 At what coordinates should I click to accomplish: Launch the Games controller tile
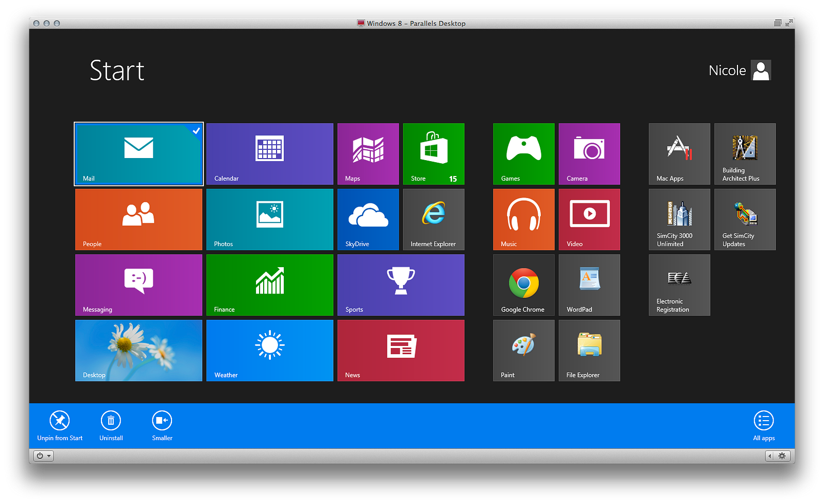tap(524, 154)
